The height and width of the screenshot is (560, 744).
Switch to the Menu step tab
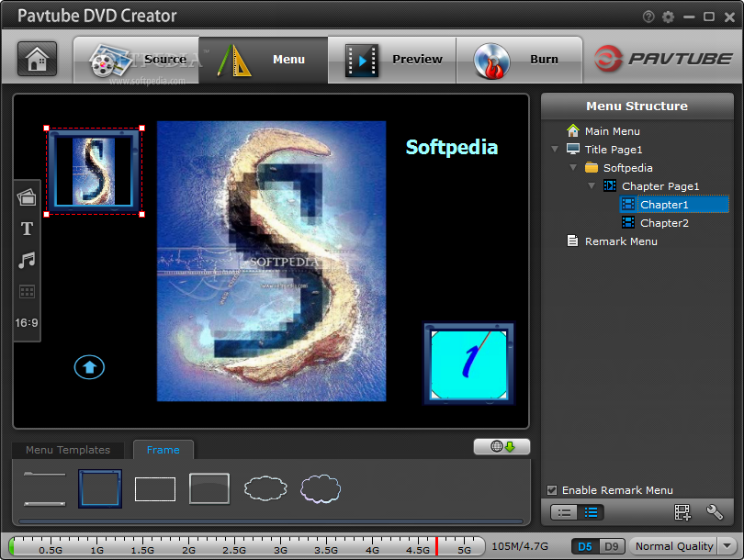point(264,60)
